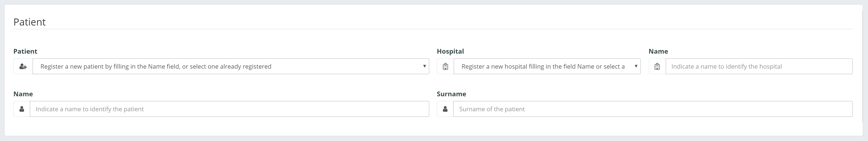This screenshot has height=141, width=868.
Task: Focus the 'Indicate a name to identify the patient' field
Action: [229, 109]
